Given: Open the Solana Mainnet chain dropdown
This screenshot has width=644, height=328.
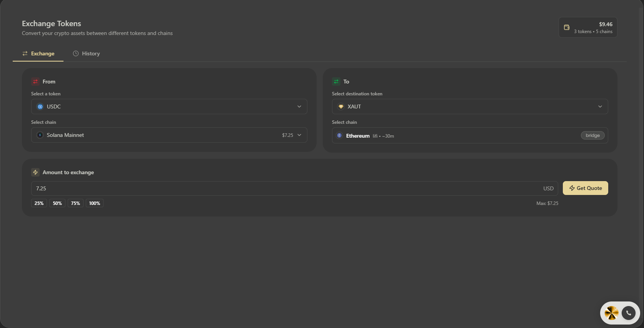Looking at the screenshot, I should pyautogui.click(x=169, y=135).
